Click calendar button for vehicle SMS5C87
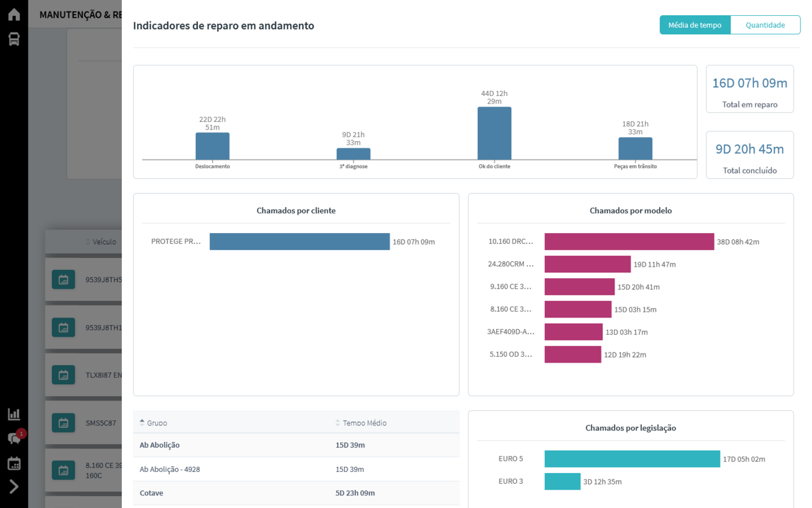Image resolution: width=812 pixels, height=508 pixels. pyautogui.click(x=63, y=423)
